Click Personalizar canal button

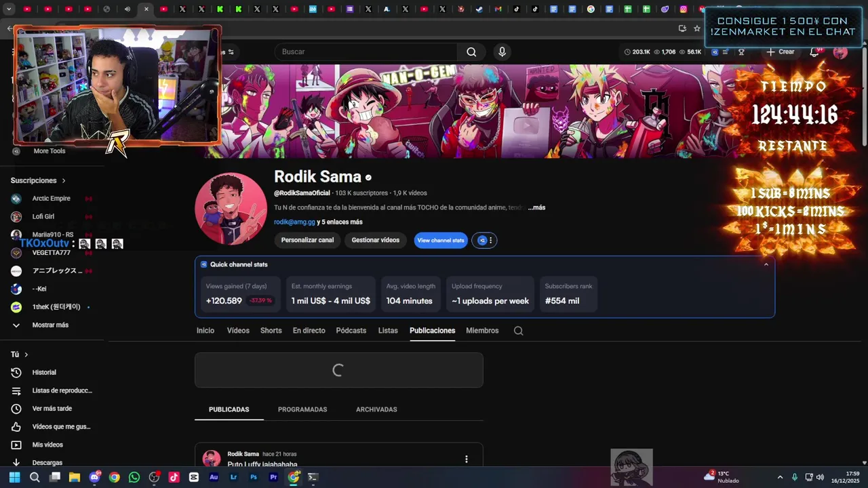click(x=307, y=240)
